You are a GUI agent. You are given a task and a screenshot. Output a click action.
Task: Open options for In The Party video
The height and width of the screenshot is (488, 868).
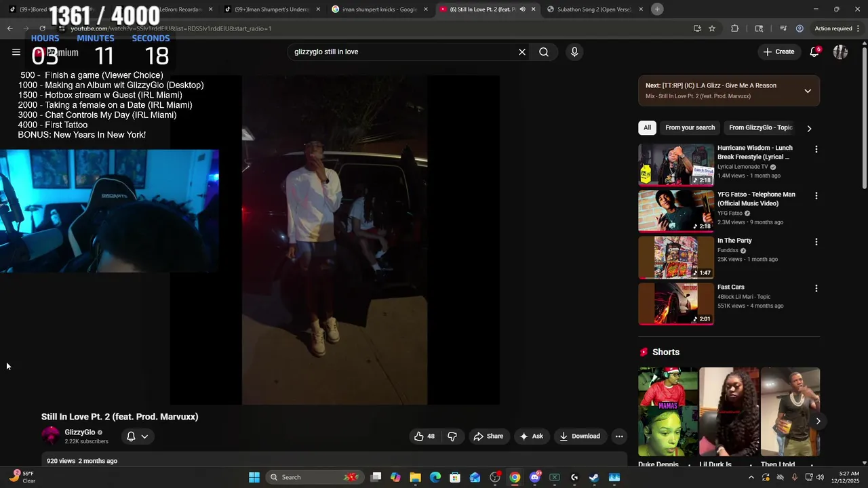[816, 242]
